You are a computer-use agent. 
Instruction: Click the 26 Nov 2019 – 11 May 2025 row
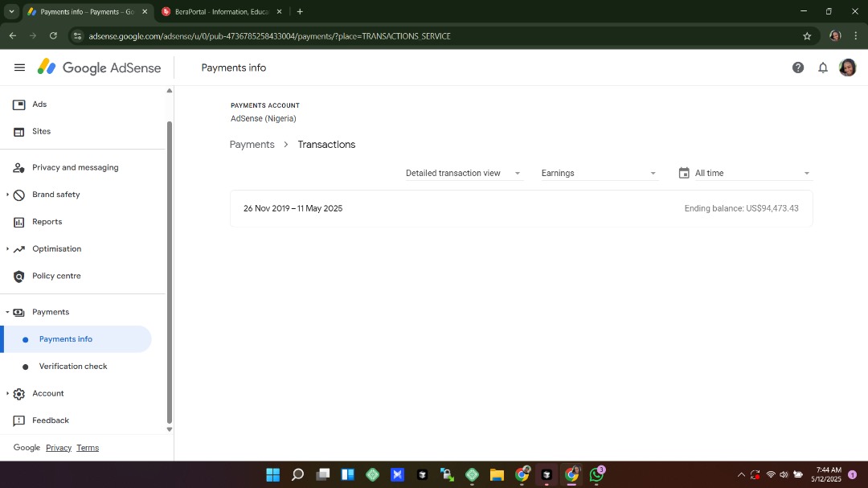[x=521, y=208]
